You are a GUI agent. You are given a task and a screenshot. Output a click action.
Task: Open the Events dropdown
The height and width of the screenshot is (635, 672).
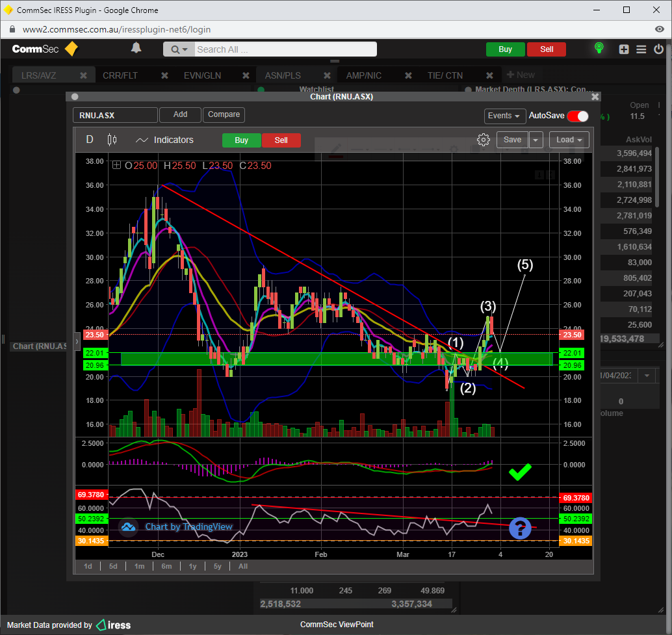click(x=504, y=116)
